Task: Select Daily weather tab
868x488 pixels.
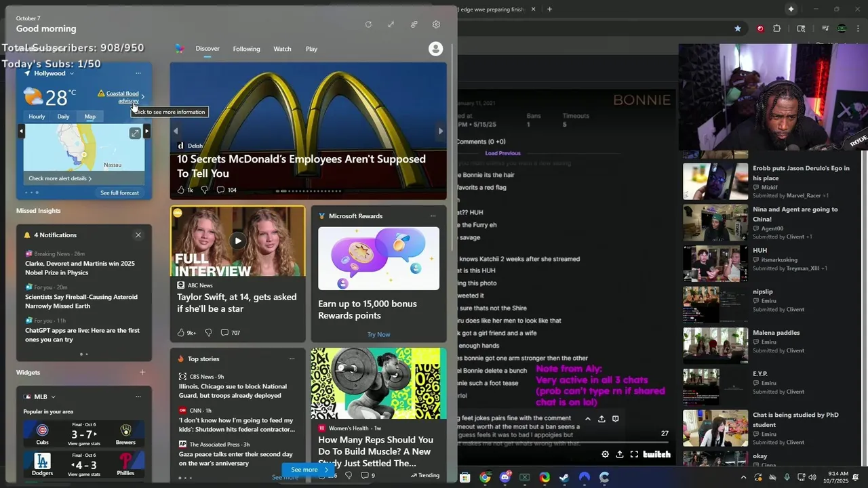Action: click(63, 117)
